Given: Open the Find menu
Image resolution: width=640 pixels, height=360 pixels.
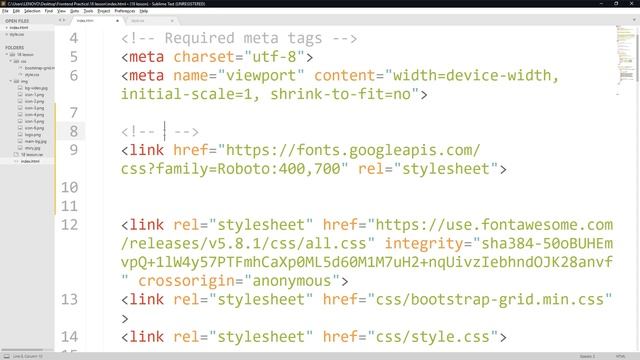Looking at the screenshot, I should (x=49, y=11).
